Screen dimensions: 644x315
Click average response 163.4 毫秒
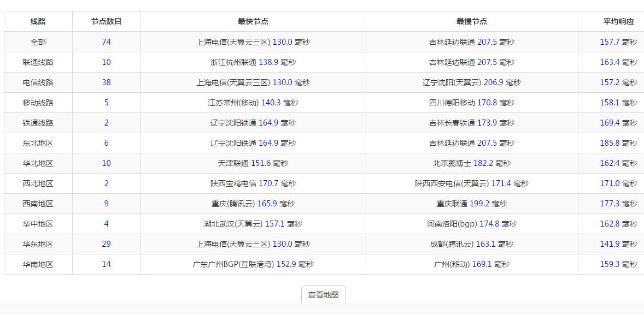click(618, 62)
